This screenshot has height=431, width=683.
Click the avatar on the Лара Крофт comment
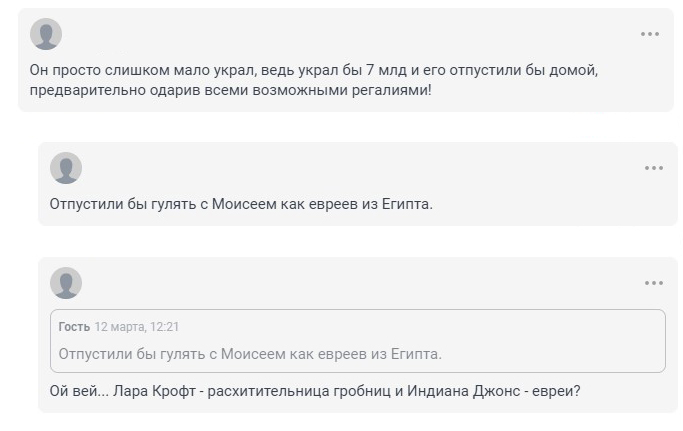66,283
